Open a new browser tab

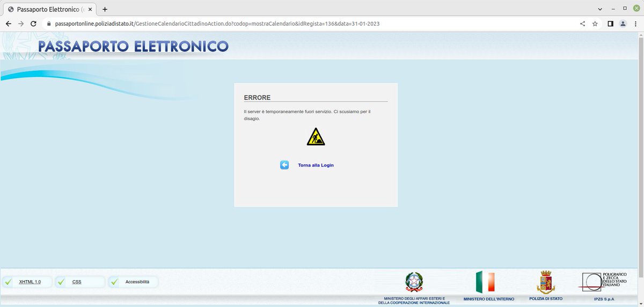(105, 10)
